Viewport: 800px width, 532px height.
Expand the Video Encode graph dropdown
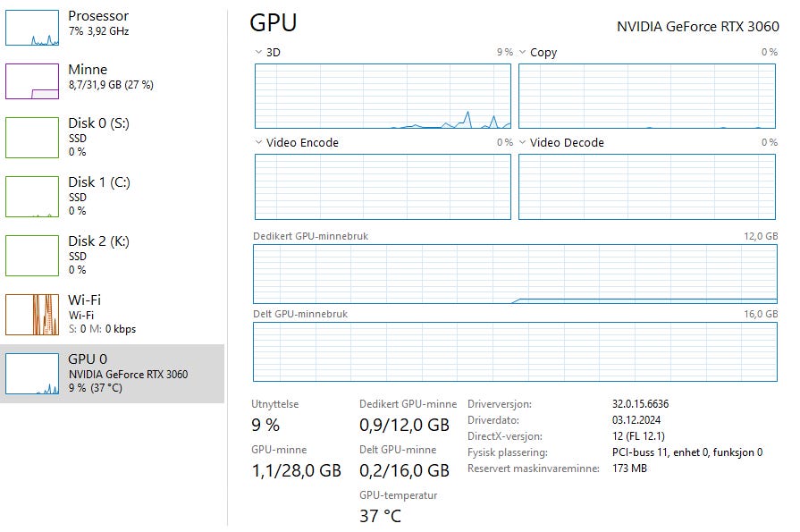coord(258,143)
